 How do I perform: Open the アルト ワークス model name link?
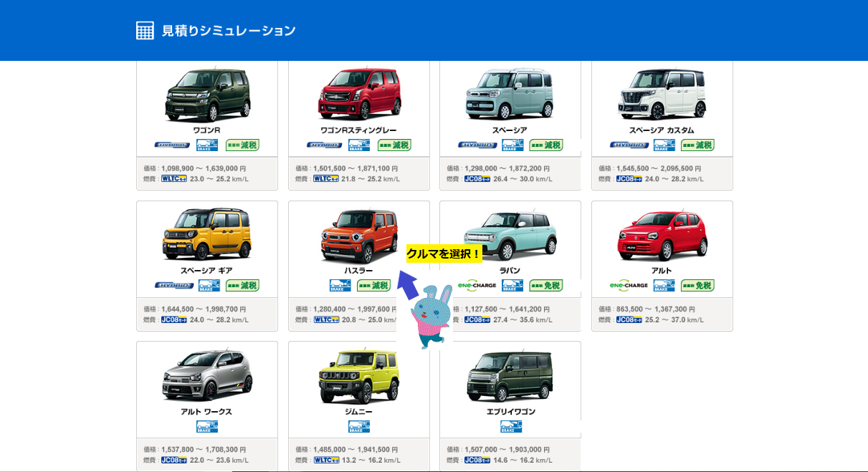tap(206, 412)
